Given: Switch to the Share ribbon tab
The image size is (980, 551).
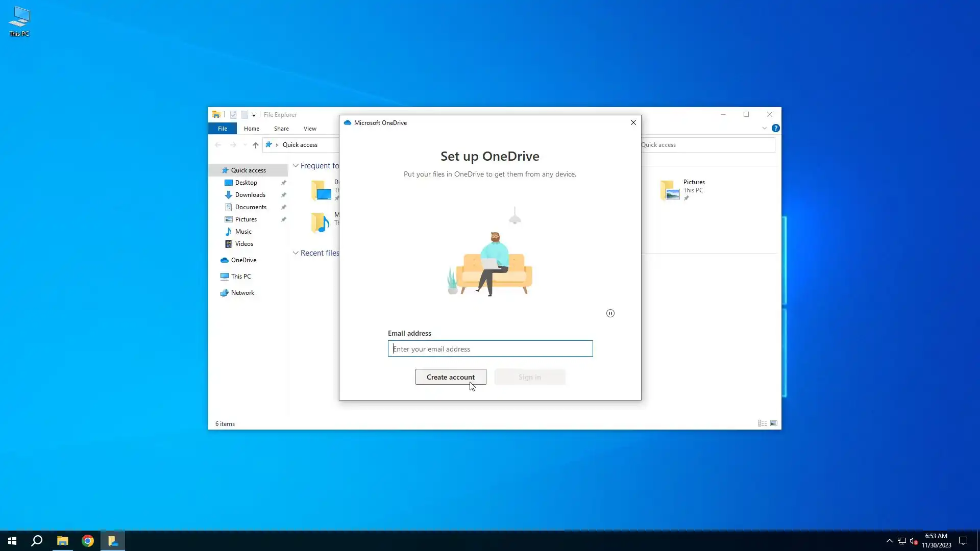Looking at the screenshot, I should click(x=281, y=129).
